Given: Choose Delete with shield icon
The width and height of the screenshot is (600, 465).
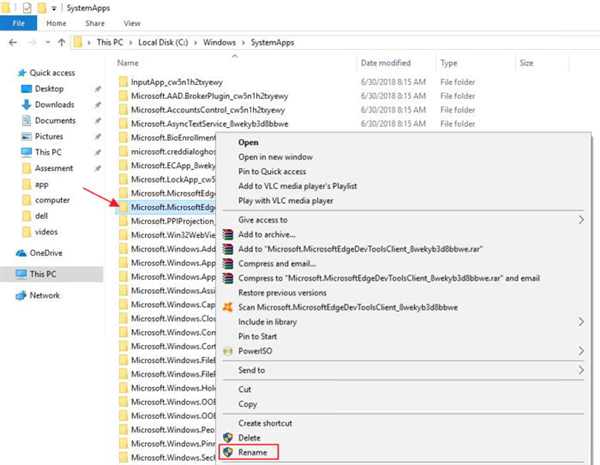Looking at the screenshot, I should (249, 438).
